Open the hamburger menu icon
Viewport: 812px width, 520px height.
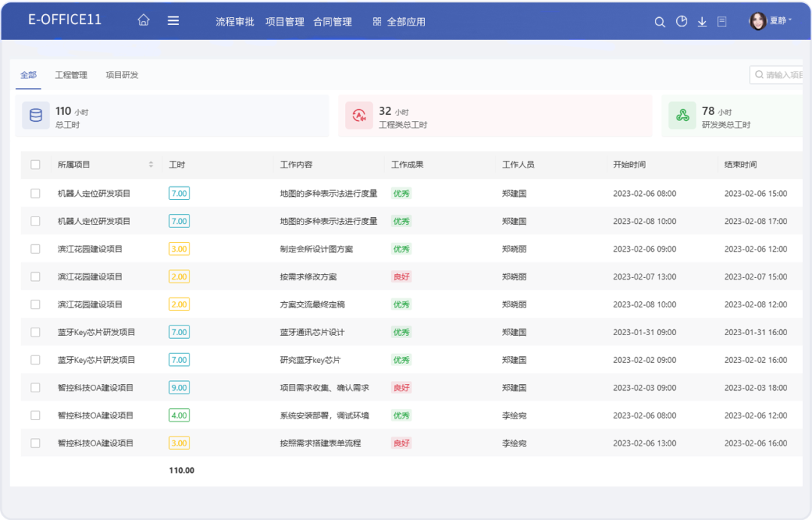173,21
